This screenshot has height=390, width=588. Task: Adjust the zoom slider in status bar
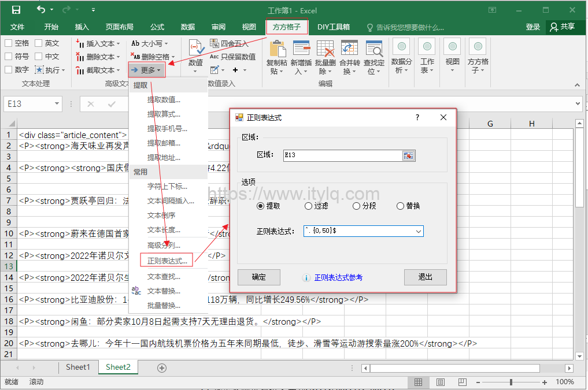(511, 382)
